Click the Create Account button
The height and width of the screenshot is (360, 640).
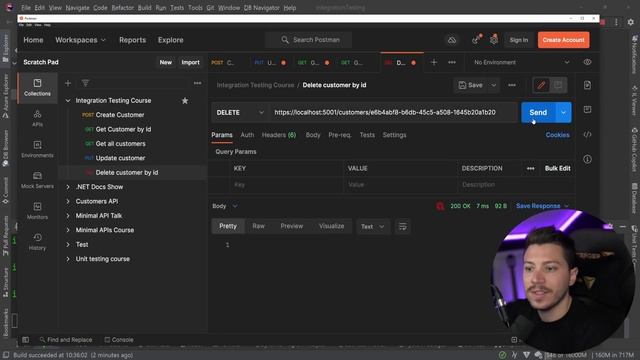563,40
